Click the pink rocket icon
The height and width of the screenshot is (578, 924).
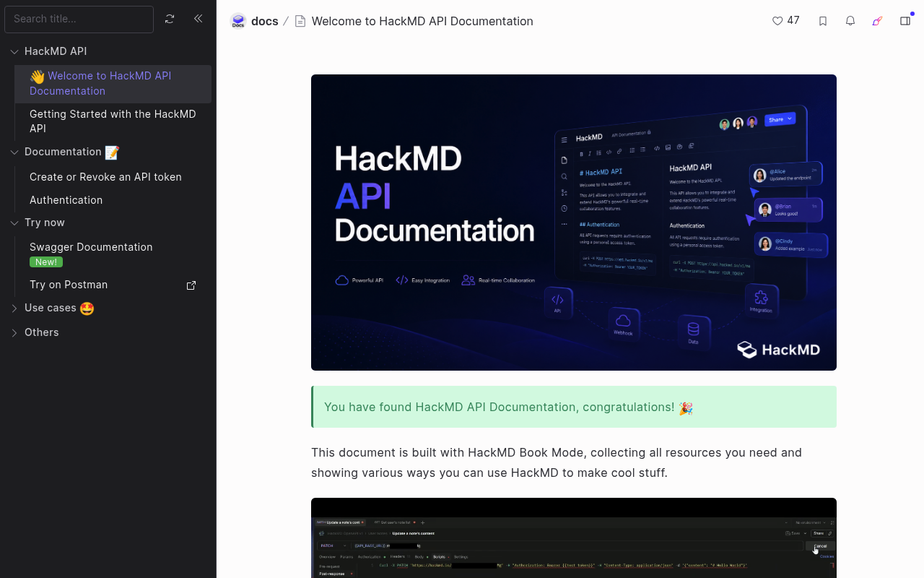coord(877,21)
